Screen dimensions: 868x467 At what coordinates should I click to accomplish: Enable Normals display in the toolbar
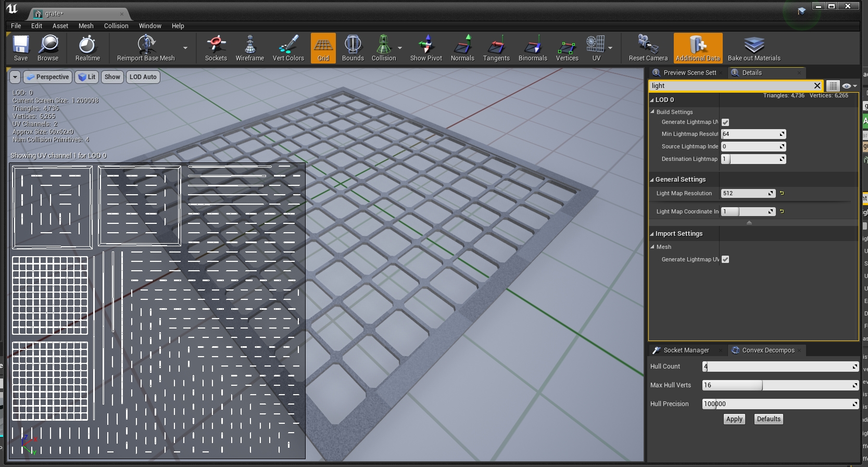coord(462,48)
